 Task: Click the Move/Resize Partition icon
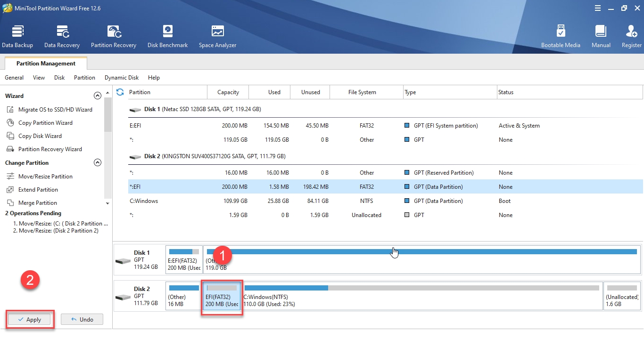tap(10, 177)
